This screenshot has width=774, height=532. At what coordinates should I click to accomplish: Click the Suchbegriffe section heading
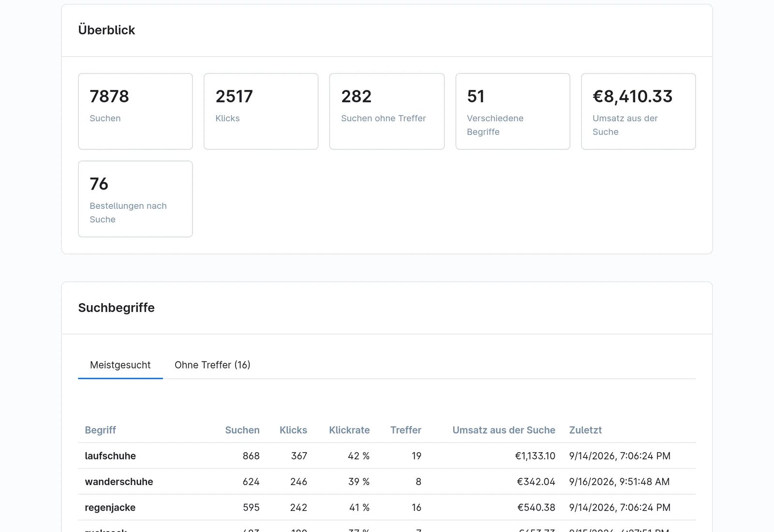click(x=117, y=308)
